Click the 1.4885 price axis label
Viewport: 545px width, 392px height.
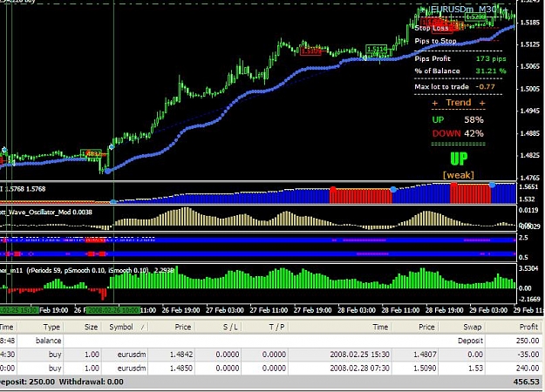point(530,133)
